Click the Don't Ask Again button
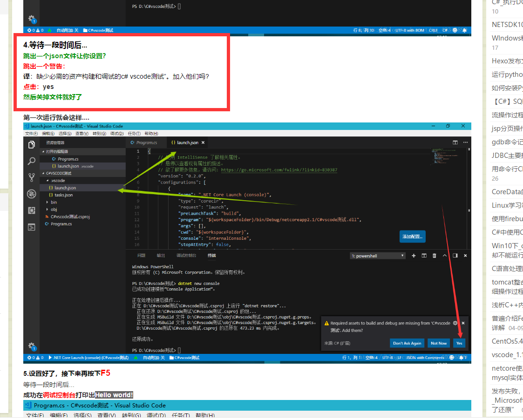This screenshot has width=523, height=420. (407, 343)
